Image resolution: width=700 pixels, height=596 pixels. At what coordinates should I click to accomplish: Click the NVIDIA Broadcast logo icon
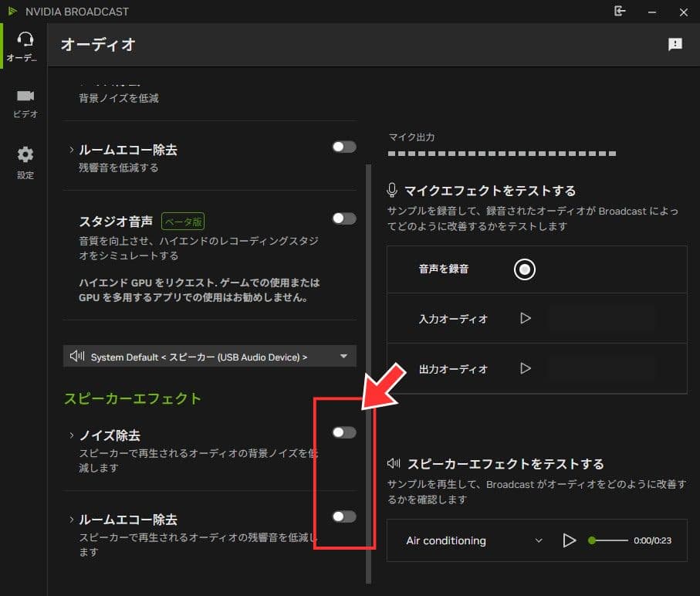coord(12,11)
